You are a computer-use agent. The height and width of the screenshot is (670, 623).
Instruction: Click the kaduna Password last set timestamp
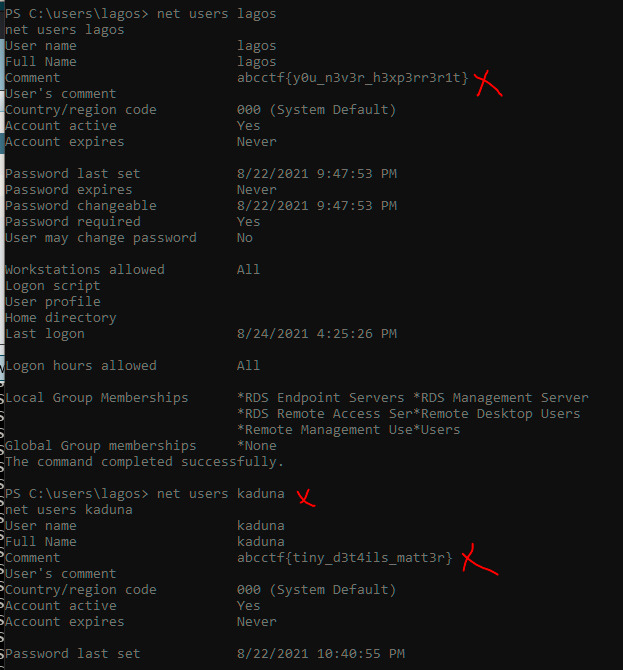[x=320, y=654]
